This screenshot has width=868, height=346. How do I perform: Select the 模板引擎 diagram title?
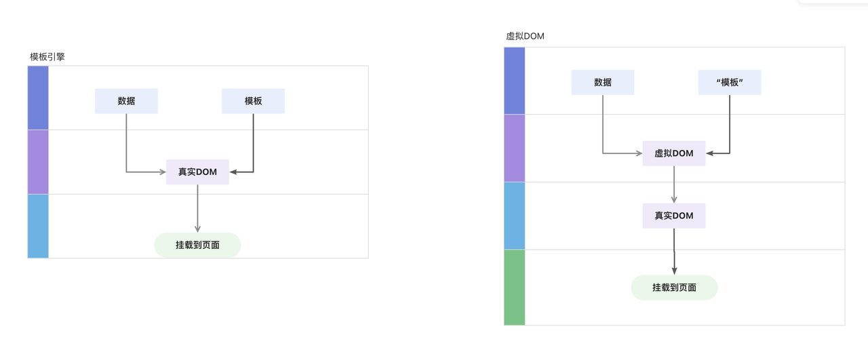coord(47,57)
